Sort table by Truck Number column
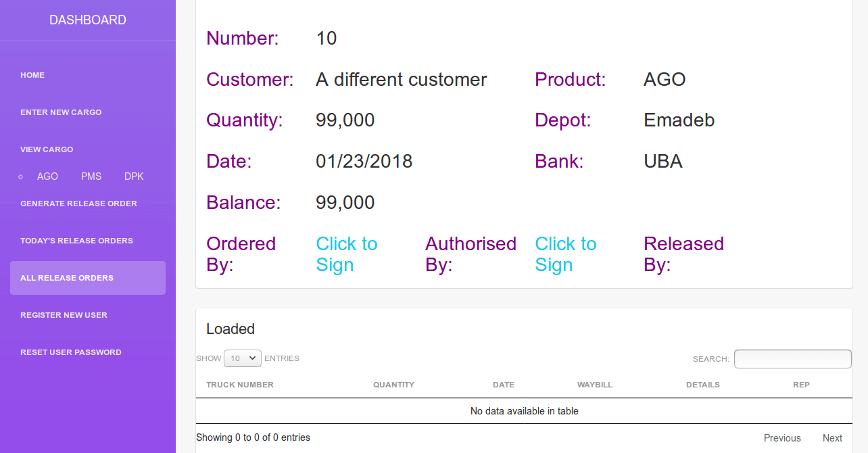Image resolution: width=868 pixels, height=453 pixels. pos(240,385)
